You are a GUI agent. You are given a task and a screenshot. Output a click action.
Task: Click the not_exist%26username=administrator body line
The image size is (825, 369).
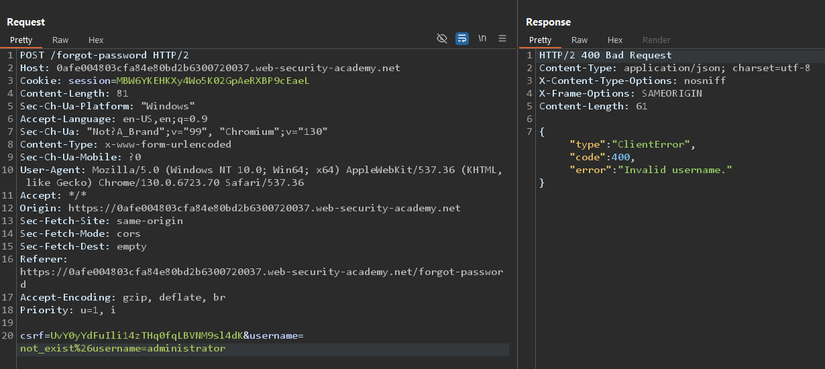(123, 348)
